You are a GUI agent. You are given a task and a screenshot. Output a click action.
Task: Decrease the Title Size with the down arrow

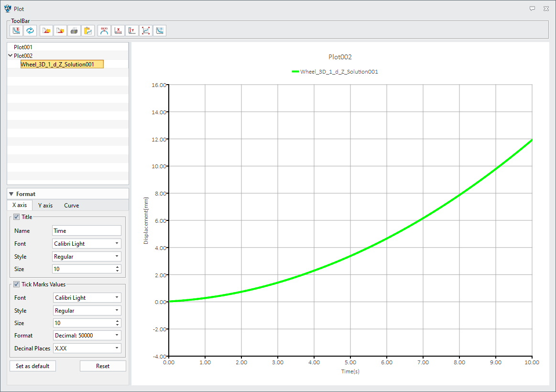click(x=118, y=271)
